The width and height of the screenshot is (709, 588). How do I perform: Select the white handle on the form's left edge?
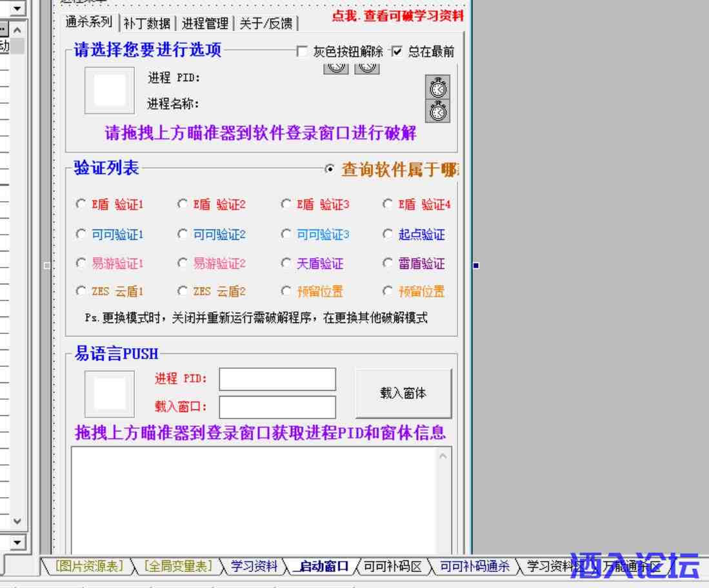47,265
